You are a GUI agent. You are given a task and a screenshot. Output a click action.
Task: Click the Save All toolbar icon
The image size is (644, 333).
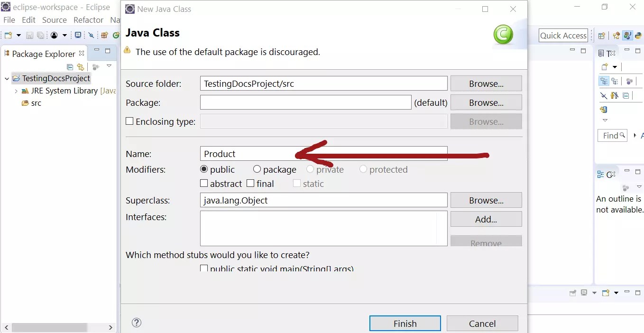point(40,35)
